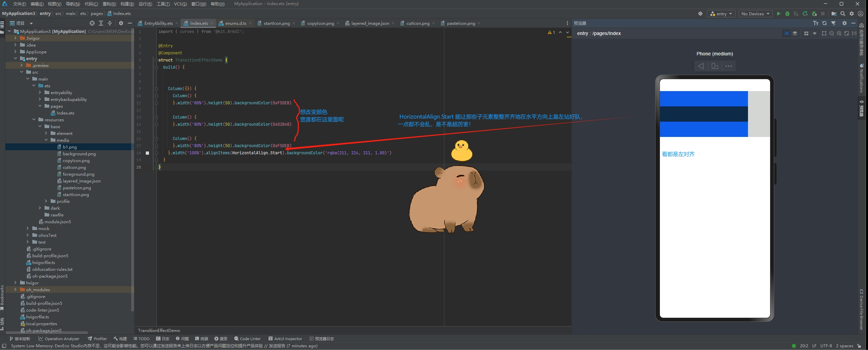Toggle the Bookmarks side tool window
This screenshot has height=350, width=868.
click(2, 298)
